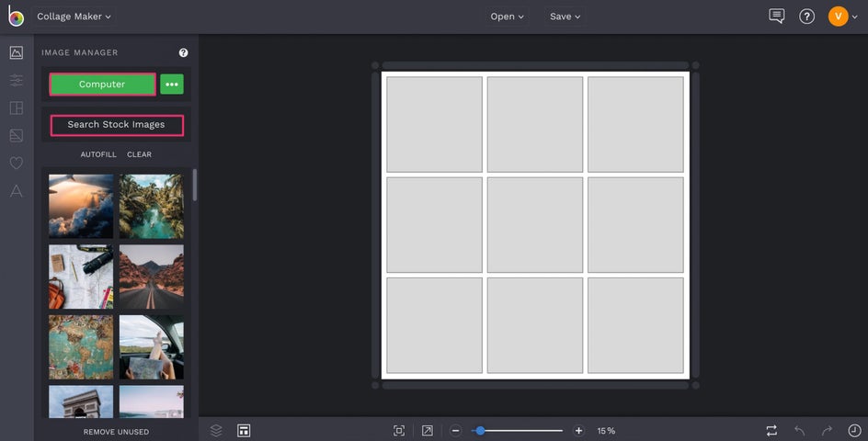Click the resize arrow-in-box icon
The image size is (868, 441).
pos(428,431)
